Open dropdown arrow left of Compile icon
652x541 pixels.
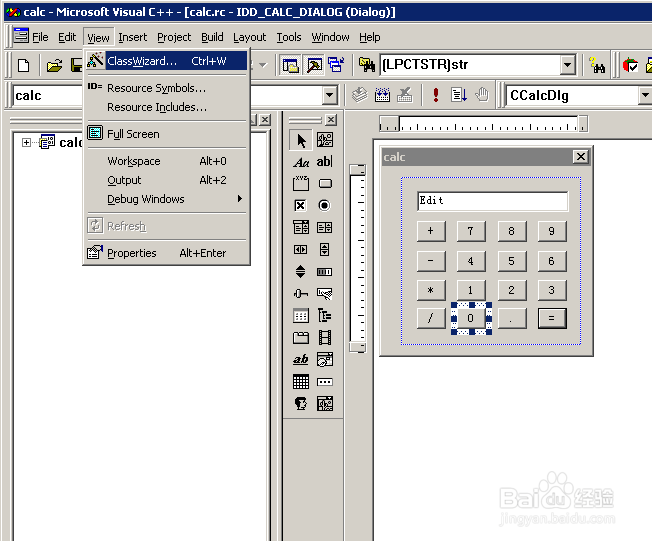coord(329,96)
